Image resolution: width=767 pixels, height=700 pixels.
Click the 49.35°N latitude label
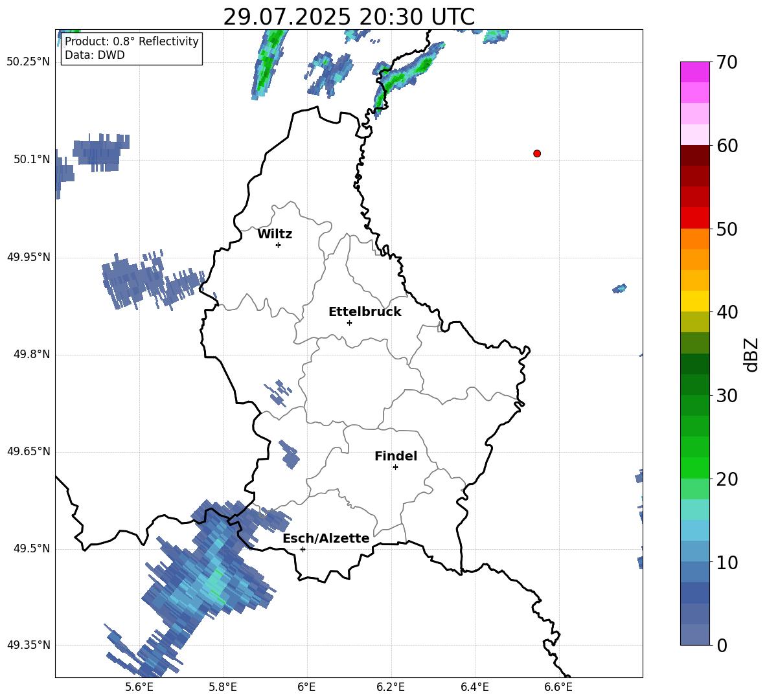[29, 645]
